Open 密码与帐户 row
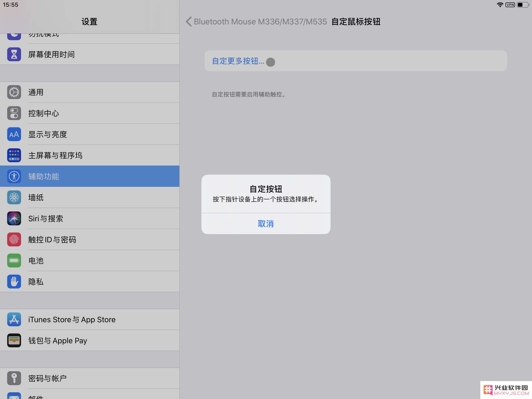Image resolution: width=532 pixels, height=399 pixels. point(90,378)
